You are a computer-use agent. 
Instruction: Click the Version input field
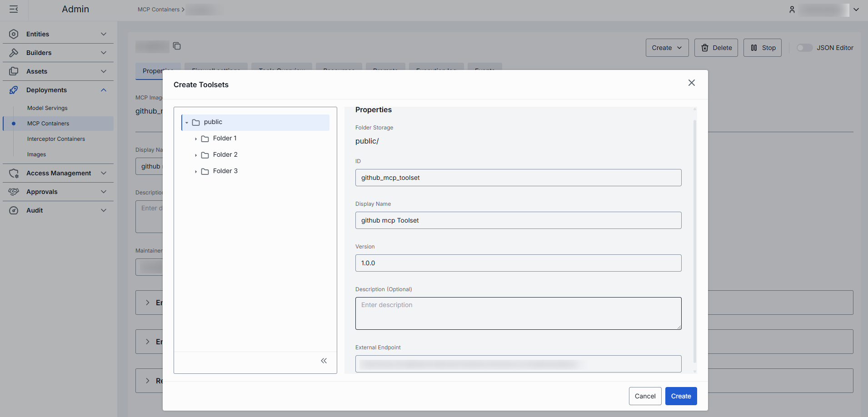pos(518,263)
